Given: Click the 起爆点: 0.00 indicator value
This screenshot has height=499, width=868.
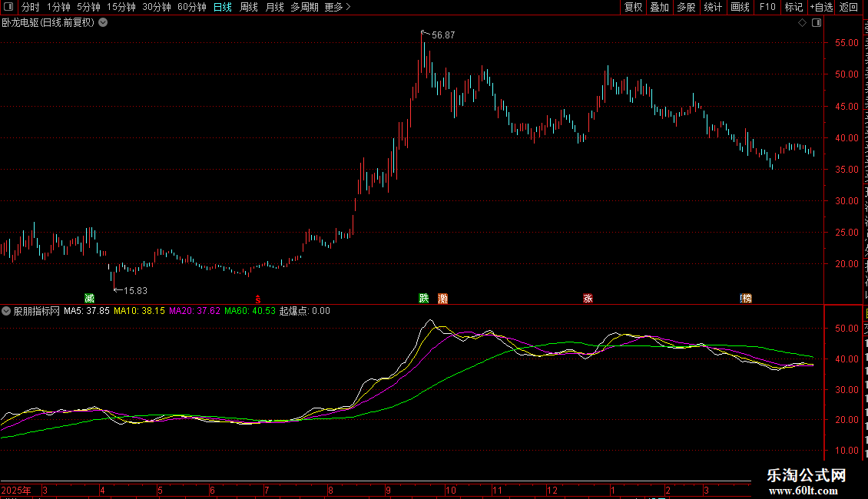Looking at the screenshot, I should click(304, 311).
